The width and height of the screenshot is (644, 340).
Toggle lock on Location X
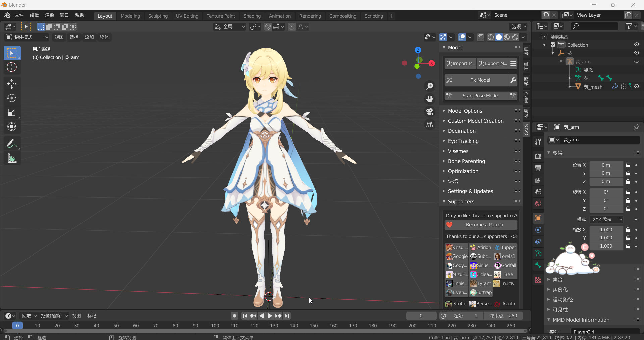click(x=628, y=165)
